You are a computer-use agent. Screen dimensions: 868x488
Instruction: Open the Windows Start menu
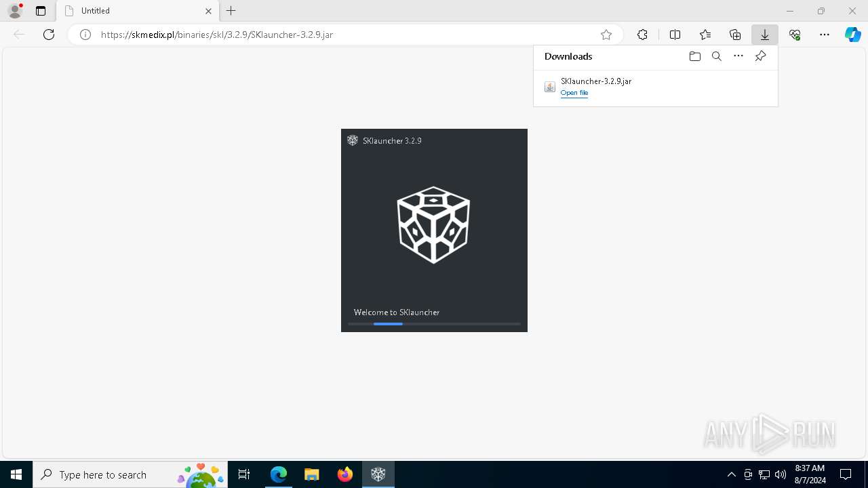pos(16,474)
